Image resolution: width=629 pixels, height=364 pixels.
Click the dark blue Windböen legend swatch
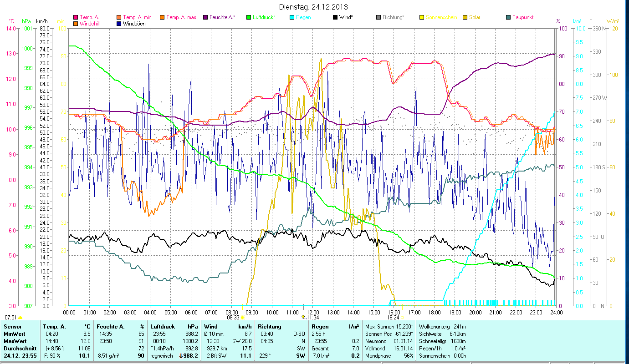pos(119,24)
